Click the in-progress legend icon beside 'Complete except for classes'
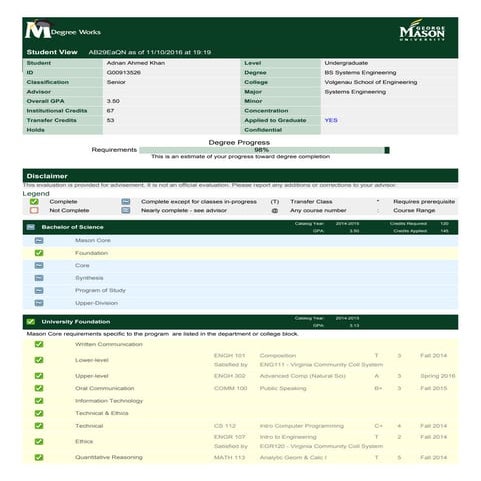This screenshot has height=481, width=481. (x=126, y=202)
